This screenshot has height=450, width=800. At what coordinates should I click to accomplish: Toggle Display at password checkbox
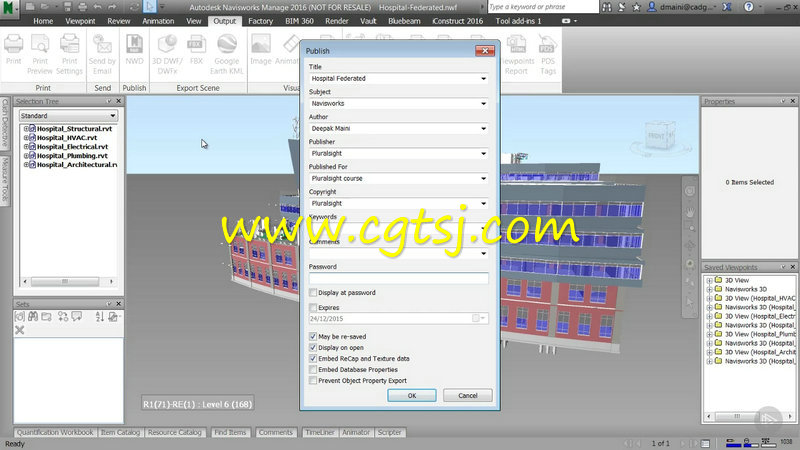(313, 292)
